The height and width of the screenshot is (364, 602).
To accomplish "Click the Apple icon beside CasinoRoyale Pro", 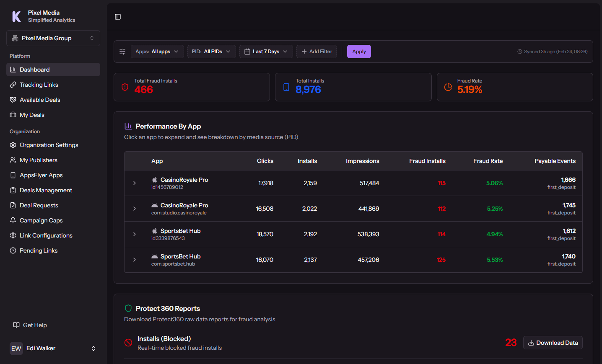I will pos(154,179).
